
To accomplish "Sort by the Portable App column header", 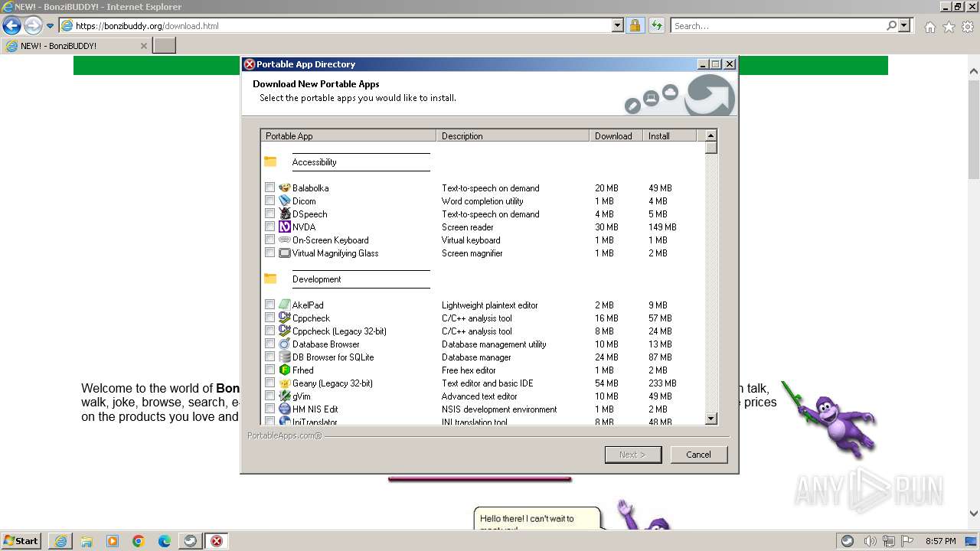I will (x=348, y=135).
